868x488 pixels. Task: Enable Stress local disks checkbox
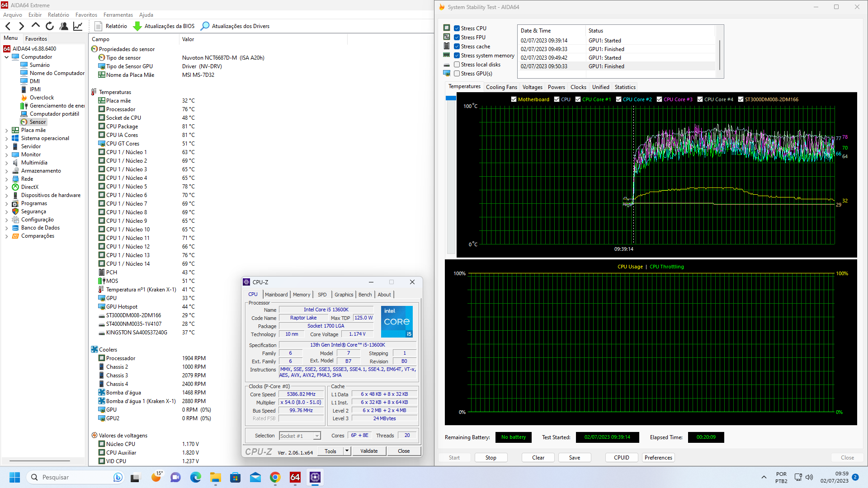coord(457,65)
